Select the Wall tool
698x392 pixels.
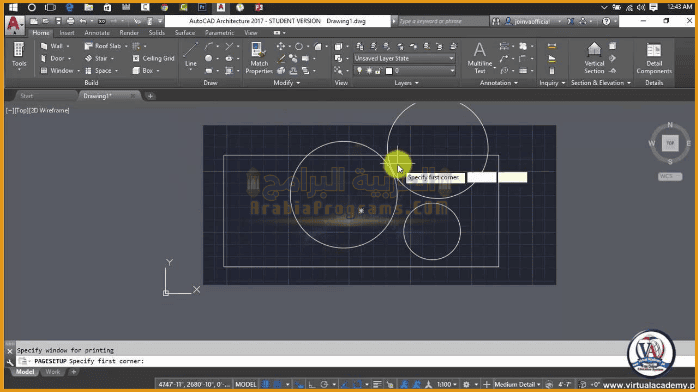pos(51,46)
